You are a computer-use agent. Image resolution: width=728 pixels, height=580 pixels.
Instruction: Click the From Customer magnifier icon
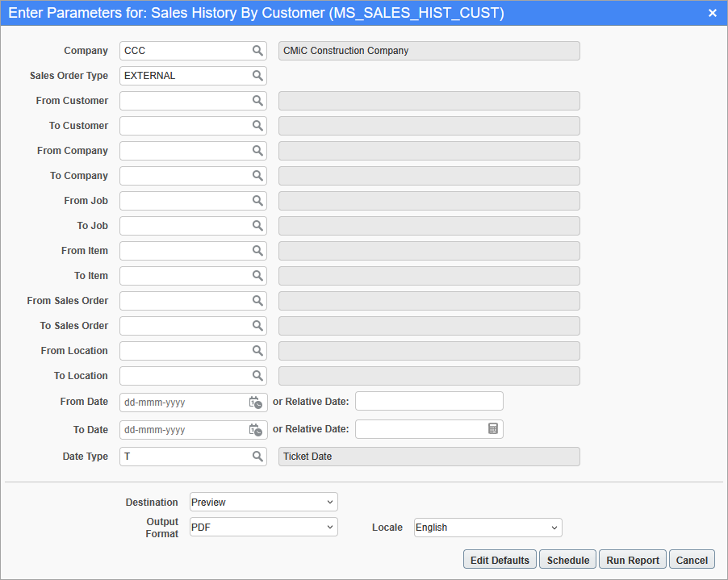[x=257, y=101]
